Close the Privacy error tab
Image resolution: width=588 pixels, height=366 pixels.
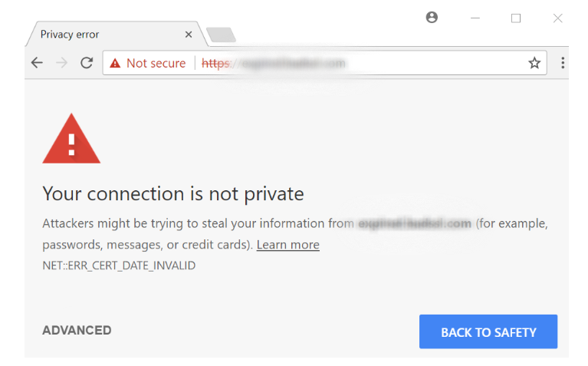pos(189,35)
